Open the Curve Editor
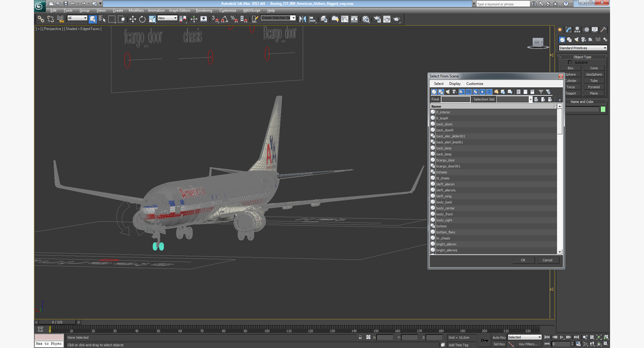The height and width of the screenshot is (348, 644). [345, 19]
